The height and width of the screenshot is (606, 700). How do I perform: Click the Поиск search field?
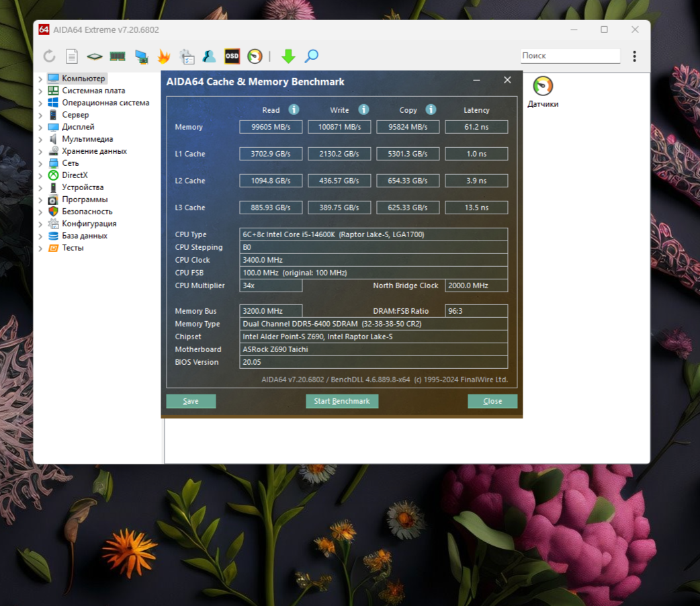point(570,55)
